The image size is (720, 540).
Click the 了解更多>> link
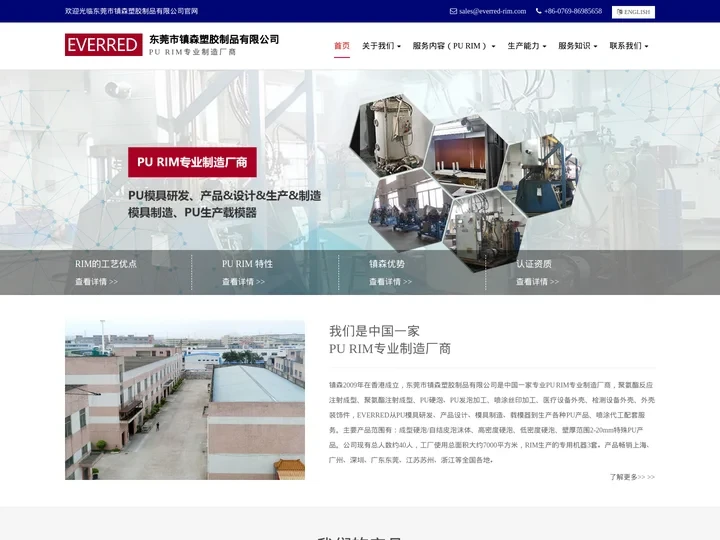tap(632, 477)
